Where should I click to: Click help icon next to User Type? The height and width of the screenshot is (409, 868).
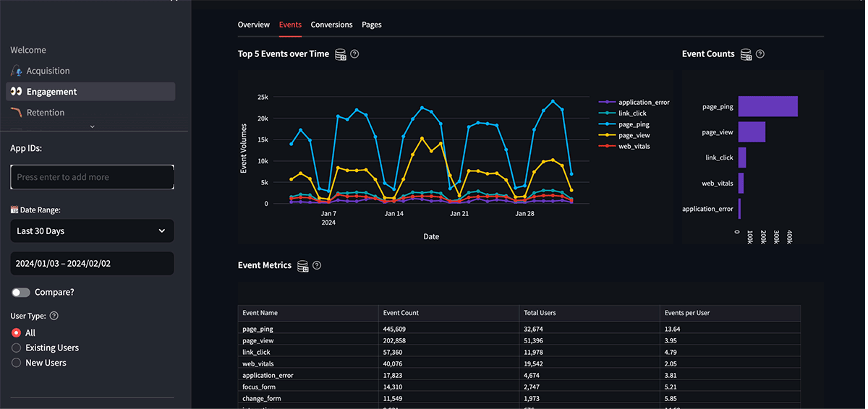54,316
